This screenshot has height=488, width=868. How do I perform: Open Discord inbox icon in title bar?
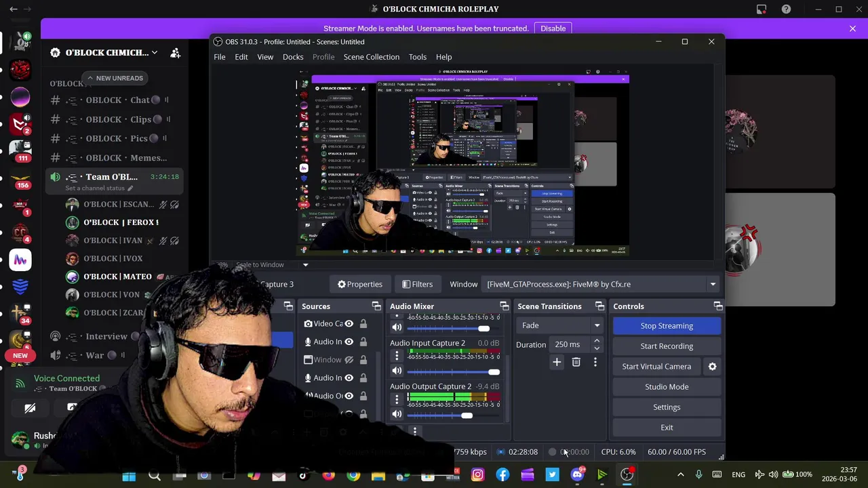tap(761, 9)
